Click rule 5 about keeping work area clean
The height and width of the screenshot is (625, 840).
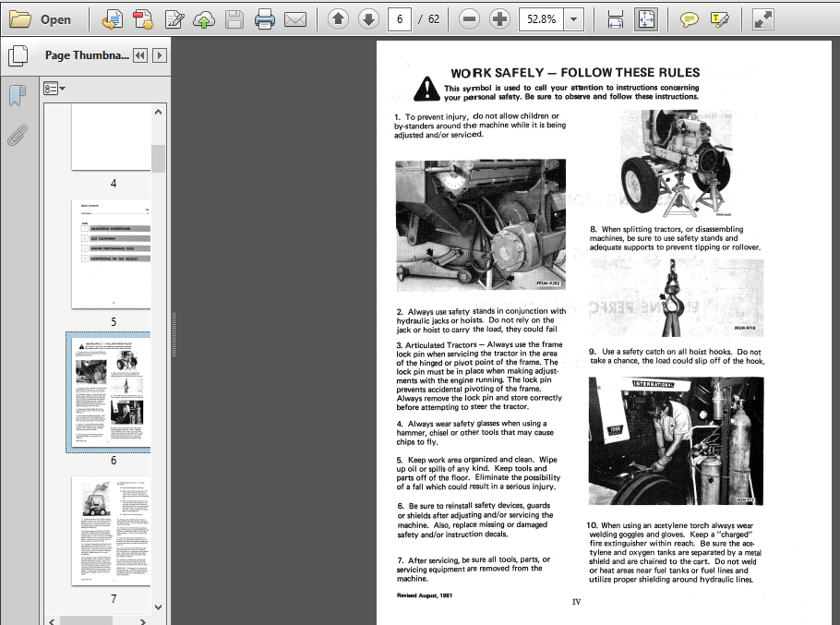[x=478, y=473]
